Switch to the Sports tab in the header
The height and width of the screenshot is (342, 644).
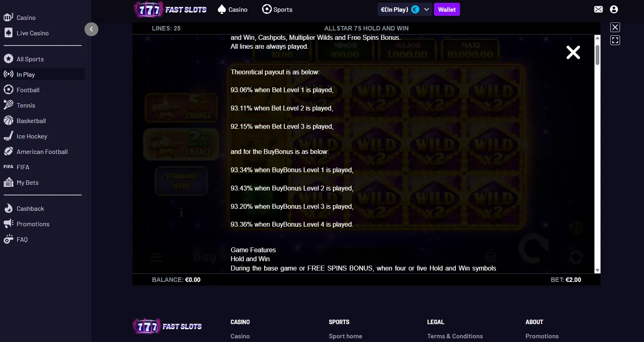click(277, 9)
